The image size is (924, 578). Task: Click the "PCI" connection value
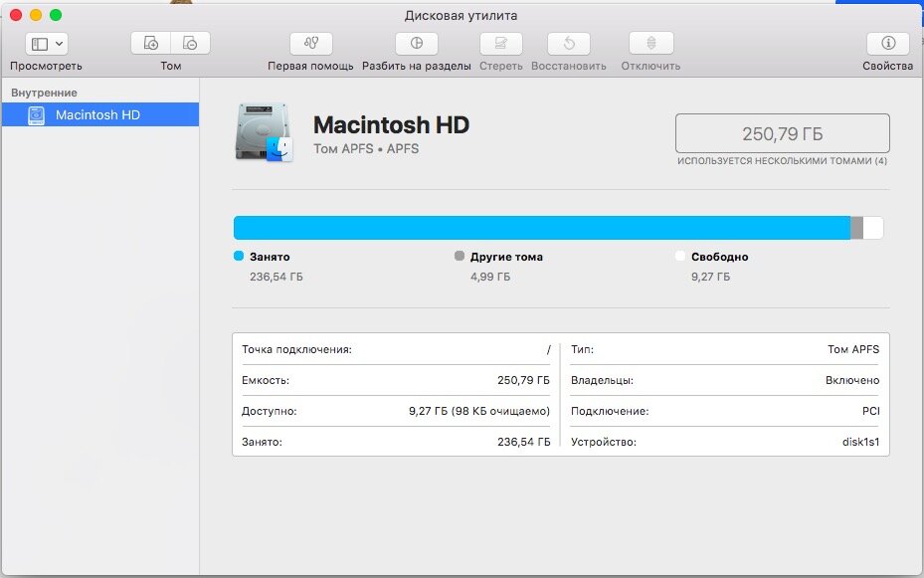(x=870, y=411)
